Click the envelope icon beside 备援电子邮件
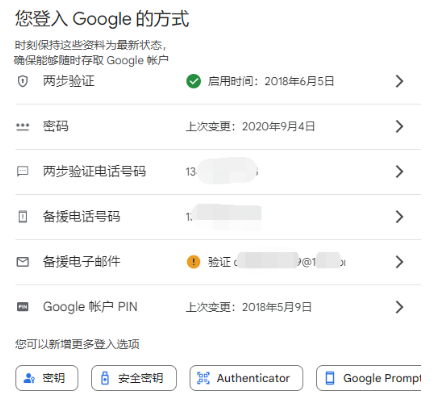437x398 pixels. [23, 262]
